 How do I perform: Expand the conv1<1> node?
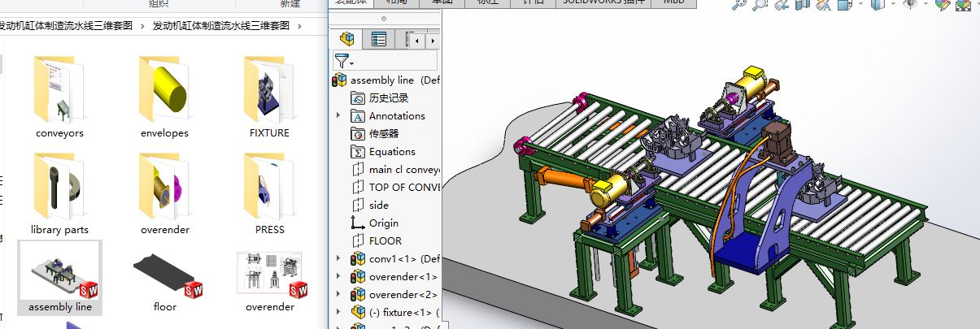point(338,259)
